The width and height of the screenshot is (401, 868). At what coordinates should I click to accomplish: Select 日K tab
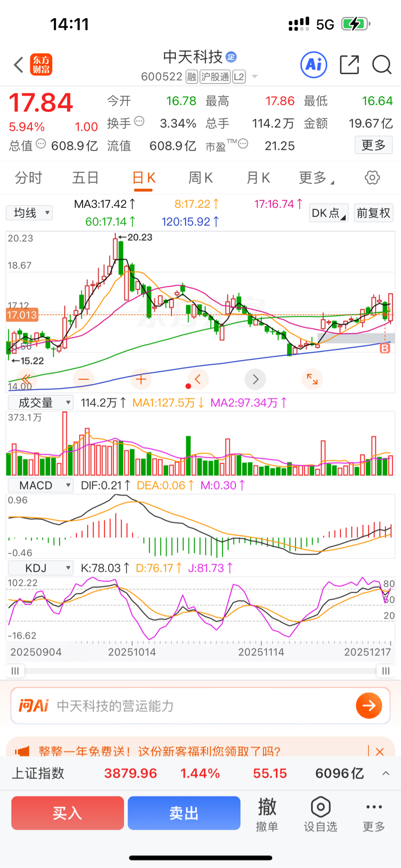click(144, 178)
